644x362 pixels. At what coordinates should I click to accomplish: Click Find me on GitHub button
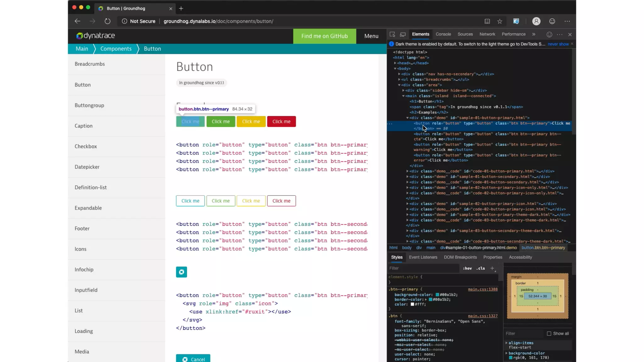point(325,36)
